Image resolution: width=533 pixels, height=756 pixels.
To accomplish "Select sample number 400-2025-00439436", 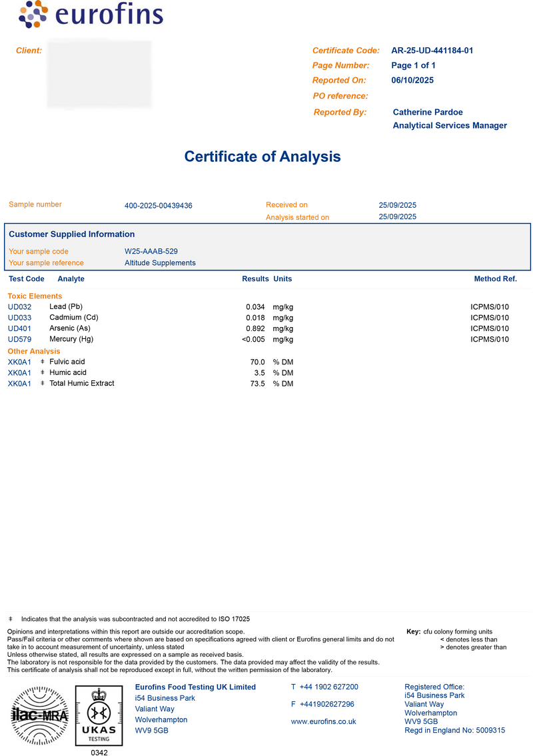I will (x=158, y=206).
